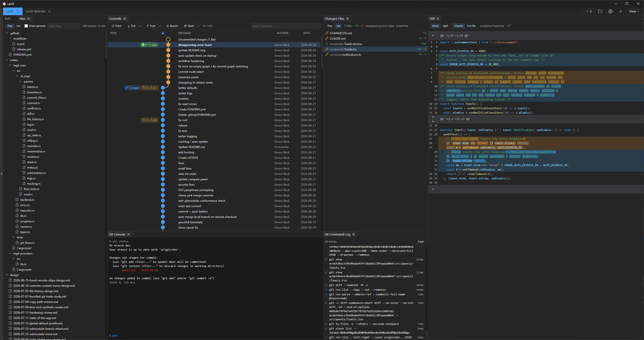Viewport: 644px width, 340px height.
Task: Switch to the Refs tab
Action: [x=8, y=19]
